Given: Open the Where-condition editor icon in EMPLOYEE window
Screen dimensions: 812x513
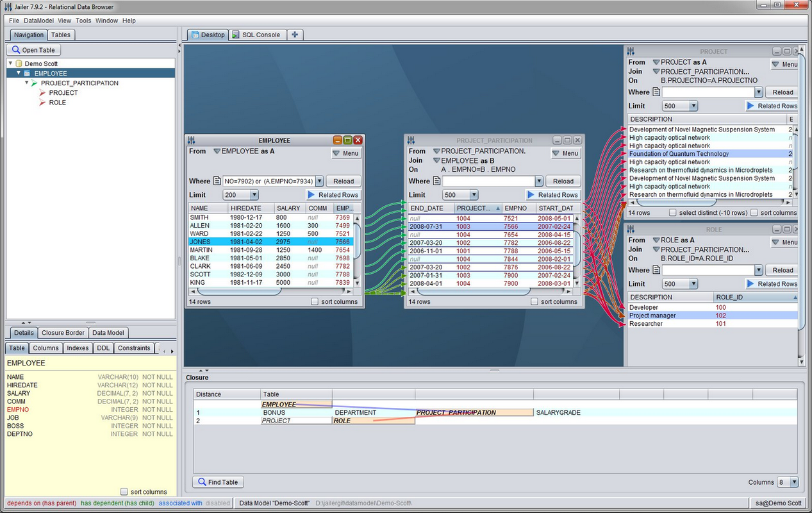Looking at the screenshot, I should (217, 181).
